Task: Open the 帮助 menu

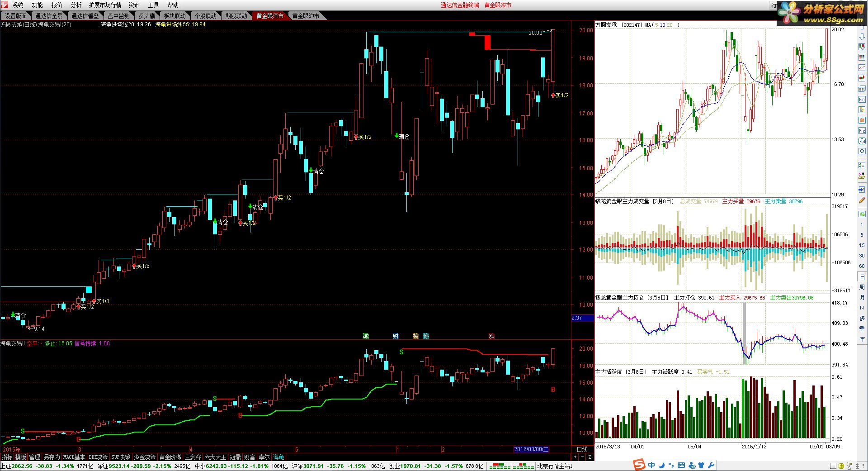Action: [173, 5]
